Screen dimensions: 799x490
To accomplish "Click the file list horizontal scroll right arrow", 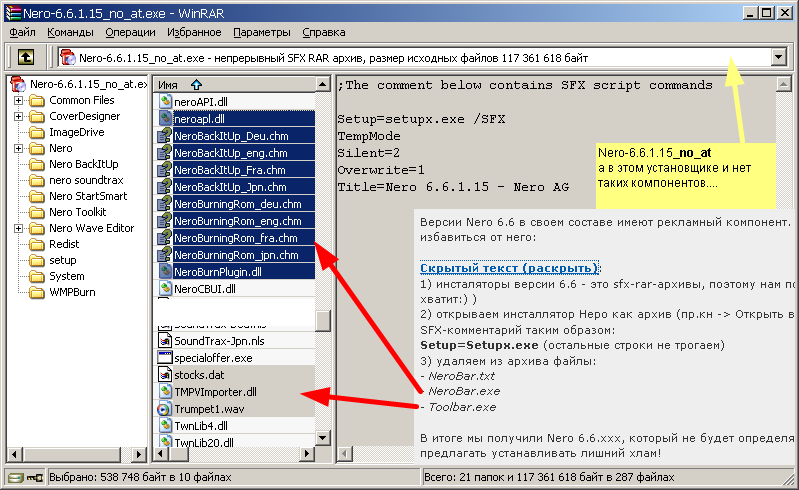I will pos(307,453).
